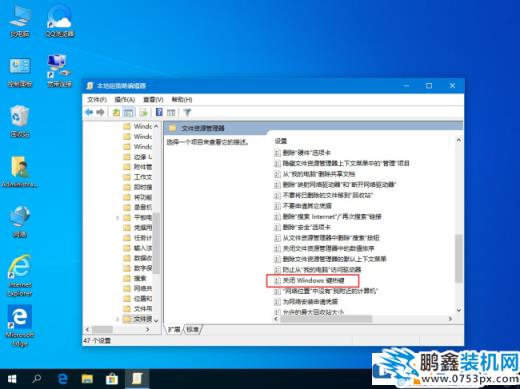Click the tree pane horizontal scroll-right arrow
The height and width of the screenshot is (389, 520).
tap(148, 329)
